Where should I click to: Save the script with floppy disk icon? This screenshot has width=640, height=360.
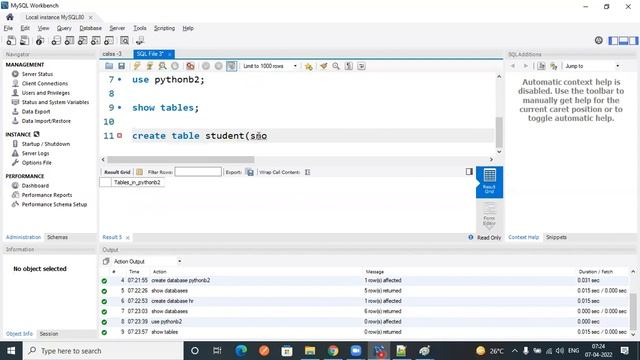(121, 66)
